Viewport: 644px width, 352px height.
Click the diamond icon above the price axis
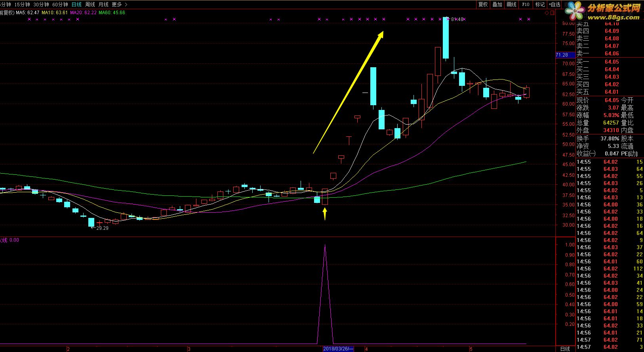coord(547,13)
